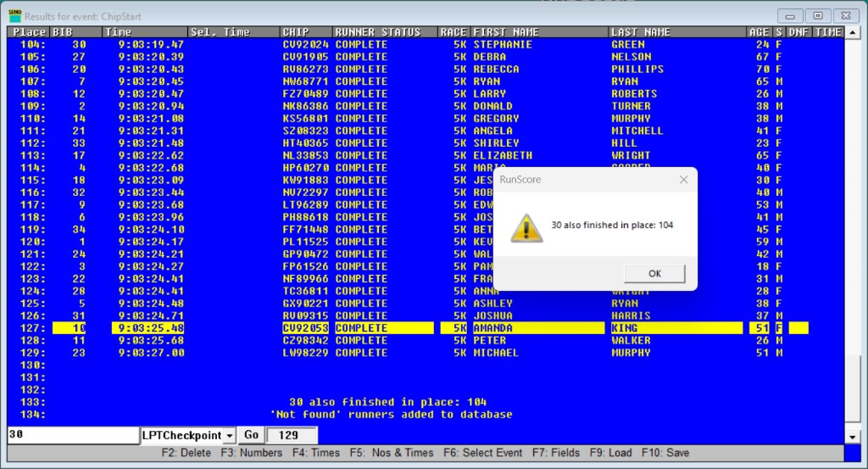Click first name SHIRLEY in row 112
The height and width of the screenshot is (469, 868).
coord(496,142)
